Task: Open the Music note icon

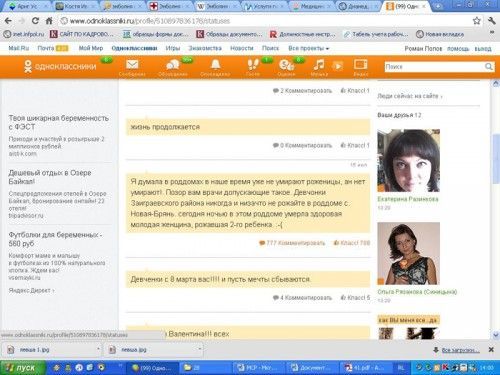Action: (319, 64)
